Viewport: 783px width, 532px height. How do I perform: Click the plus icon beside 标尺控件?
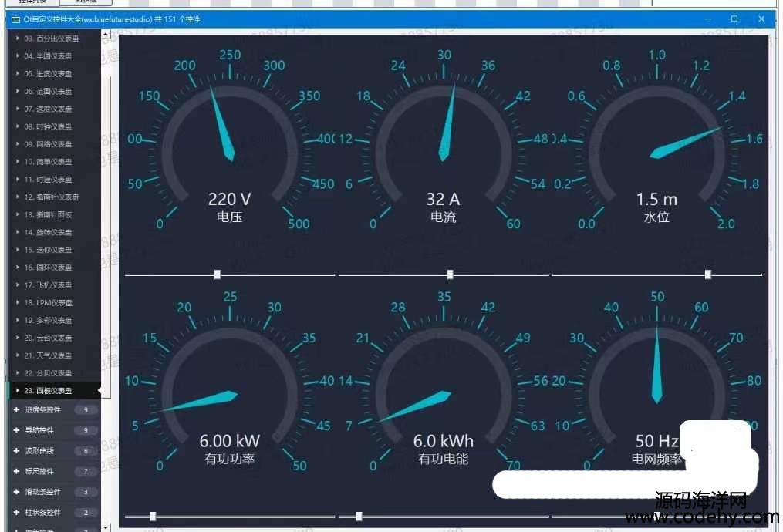pyautogui.click(x=16, y=471)
